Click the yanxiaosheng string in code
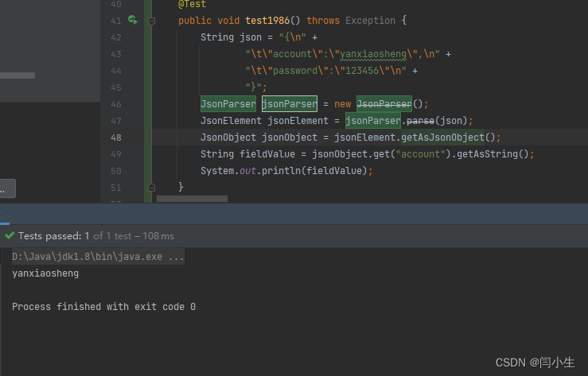 point(373,54)
